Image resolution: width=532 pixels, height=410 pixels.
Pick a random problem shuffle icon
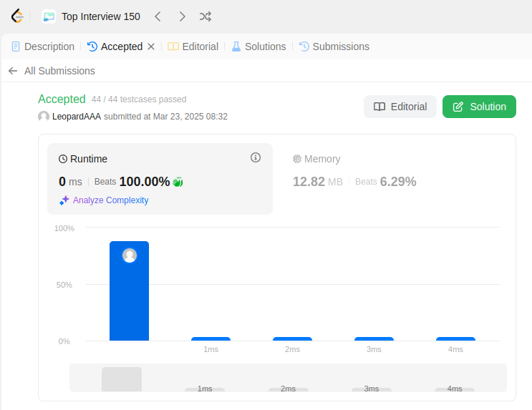coord(205,16)
